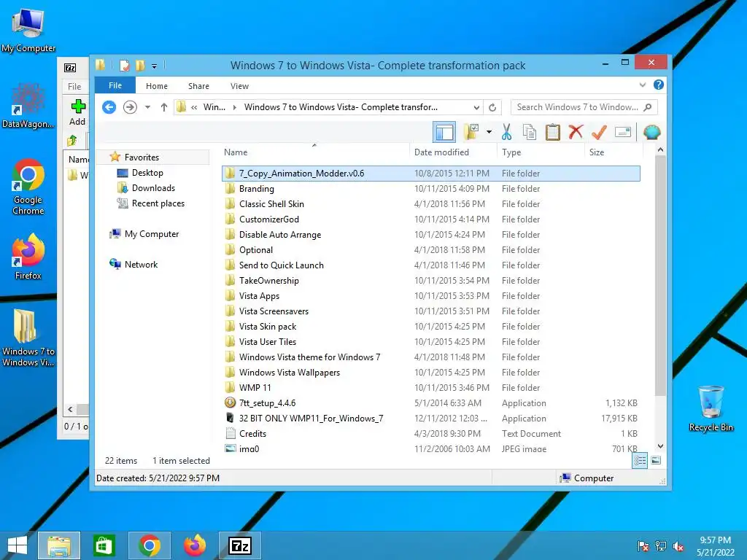Select the 7tt_setup_4.4.6 application file
Viewport: 747px width, 560px height.
[x=431, y=402]
